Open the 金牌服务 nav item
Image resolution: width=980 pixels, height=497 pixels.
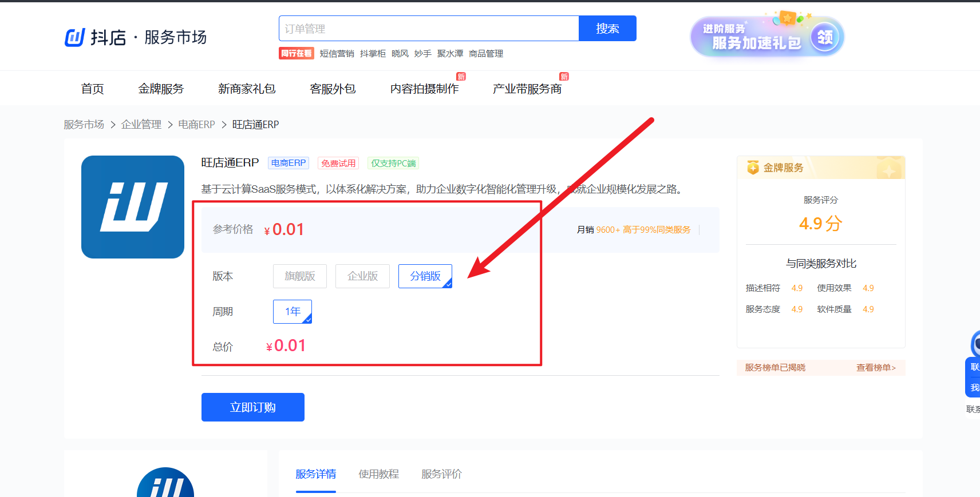(161, 89)
